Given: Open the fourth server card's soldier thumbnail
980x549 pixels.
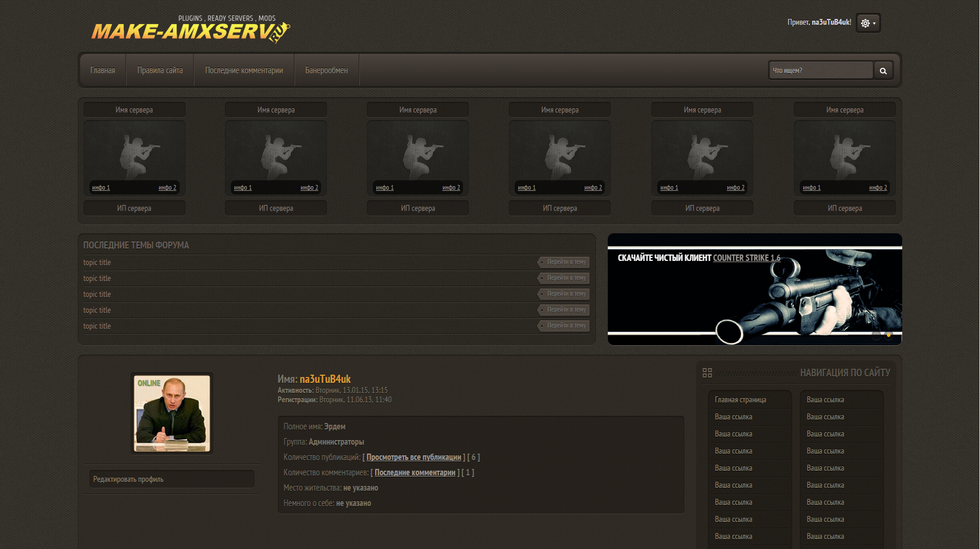Looking at the screenshot, I should pyautogui.click(x=560, y=157).
